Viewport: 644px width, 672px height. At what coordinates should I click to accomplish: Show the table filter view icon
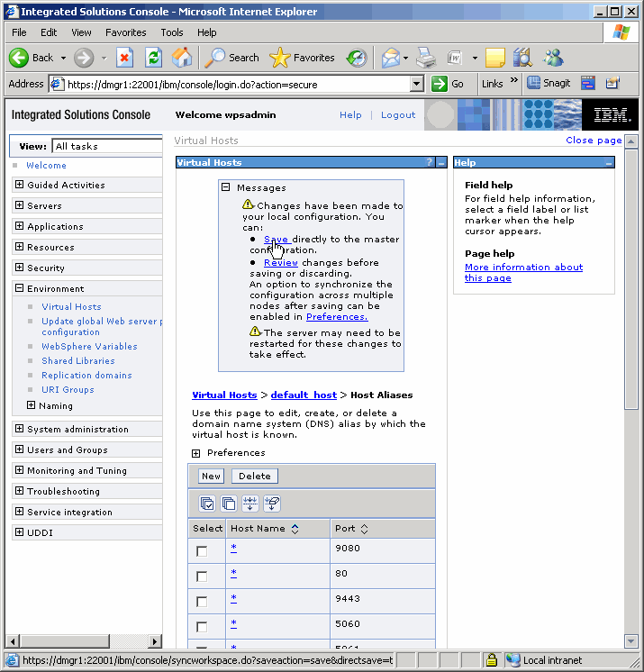coord(250,504)
